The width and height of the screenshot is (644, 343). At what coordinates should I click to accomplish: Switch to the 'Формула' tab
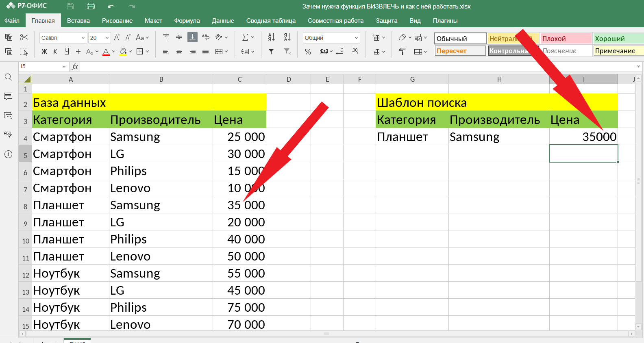pyautogui.click(x=187, y=21)
